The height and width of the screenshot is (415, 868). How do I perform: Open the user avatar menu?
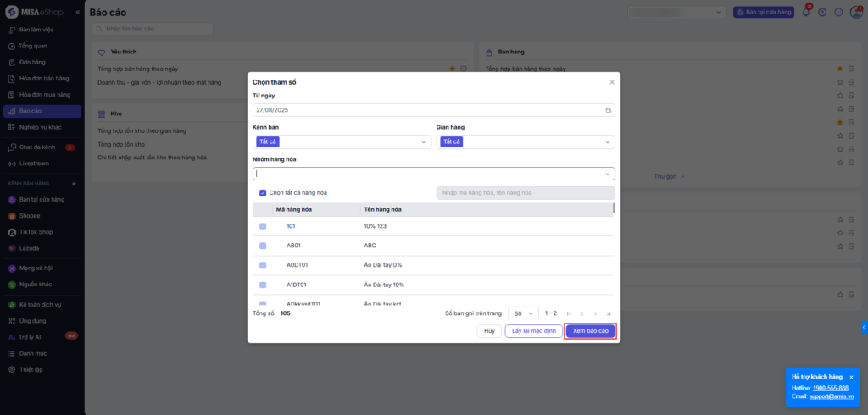pos(855,13)
